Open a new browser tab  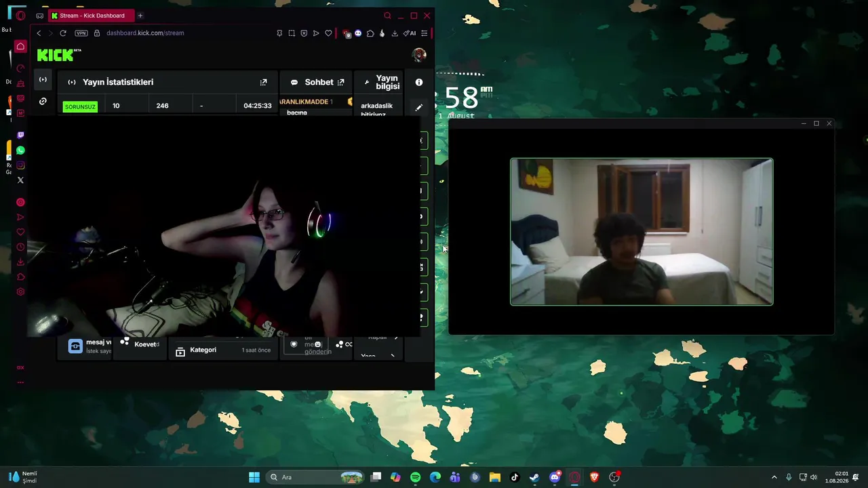140,16
